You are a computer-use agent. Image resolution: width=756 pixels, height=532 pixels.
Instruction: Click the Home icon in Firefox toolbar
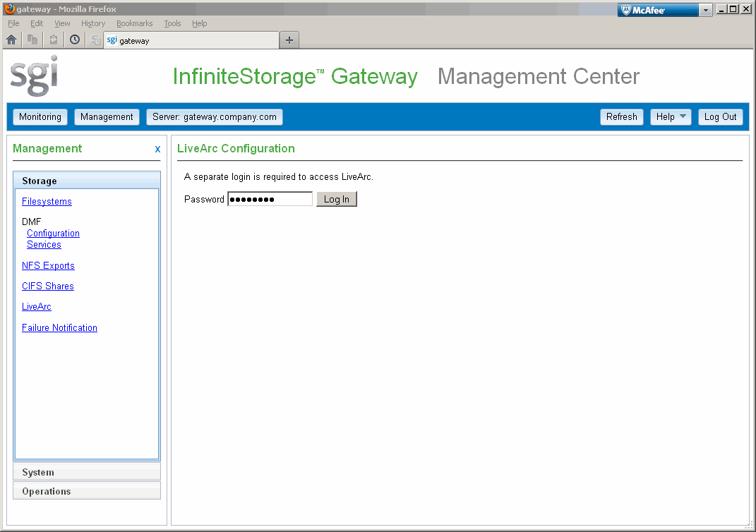pos(11,40)
